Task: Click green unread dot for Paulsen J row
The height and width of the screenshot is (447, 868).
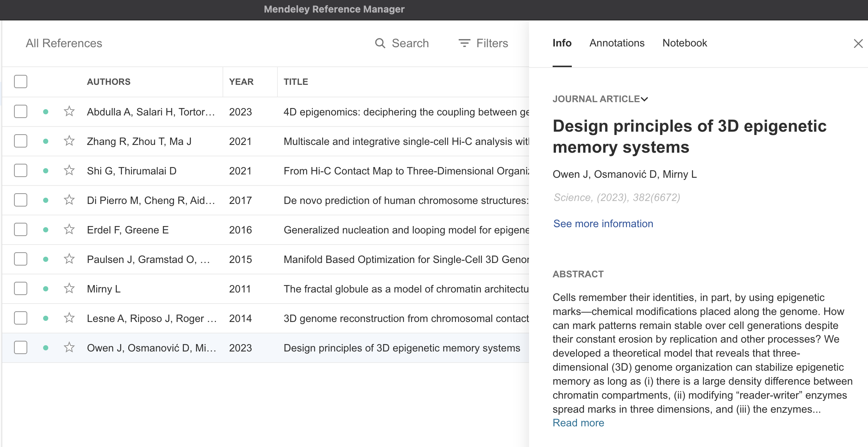Action: [x=46, y=259]
